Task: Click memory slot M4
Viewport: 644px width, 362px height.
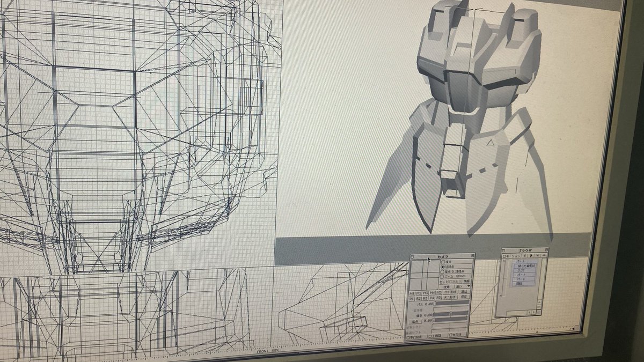Action: [x=432, y=293]
